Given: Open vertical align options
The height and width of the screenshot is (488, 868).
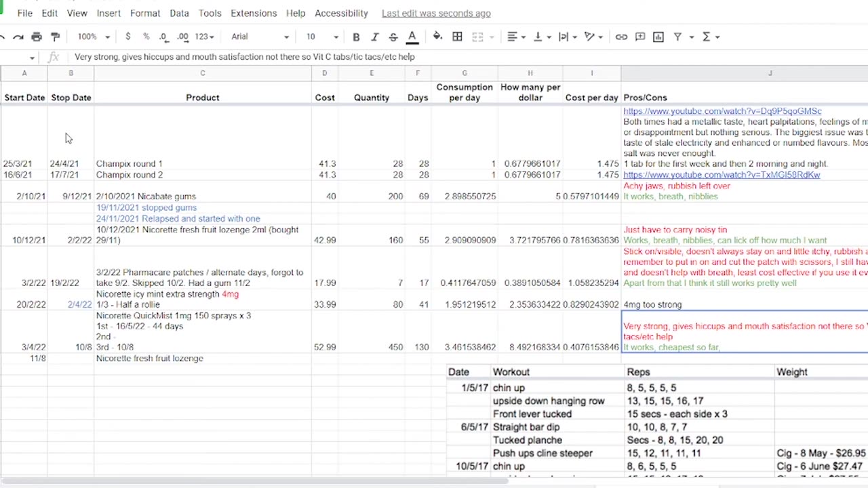Looking at the screenshot, I should [541, 37].
